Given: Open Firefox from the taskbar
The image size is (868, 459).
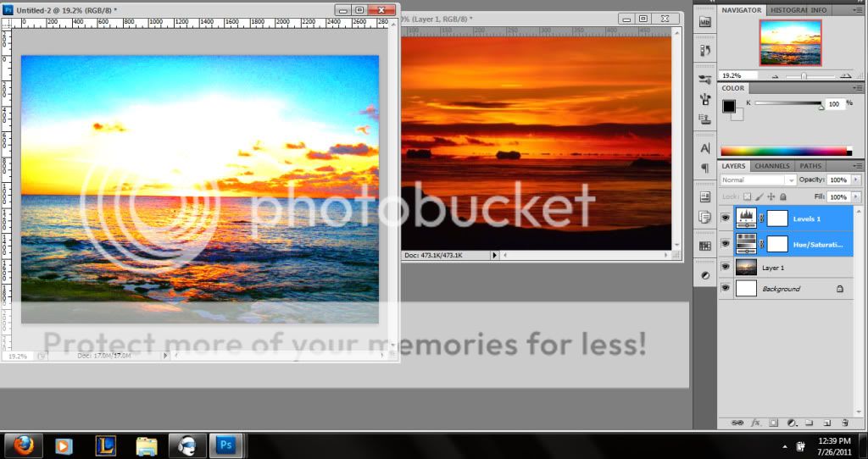Looking at the screenshot, I should (23, 445).
